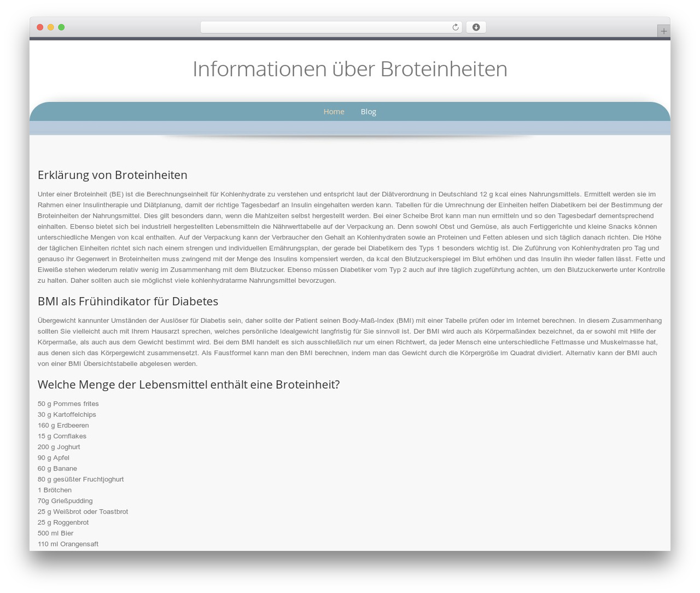Select the line 25 g Weißbrot oder Toastbrot
This screenshot has width=700, height=593.
(x=83, y=511)
